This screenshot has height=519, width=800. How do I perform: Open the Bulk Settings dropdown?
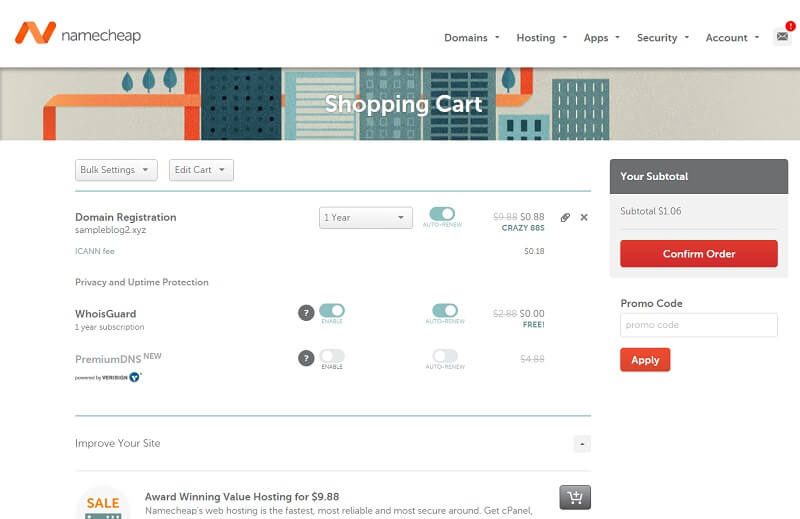(116, 170)
